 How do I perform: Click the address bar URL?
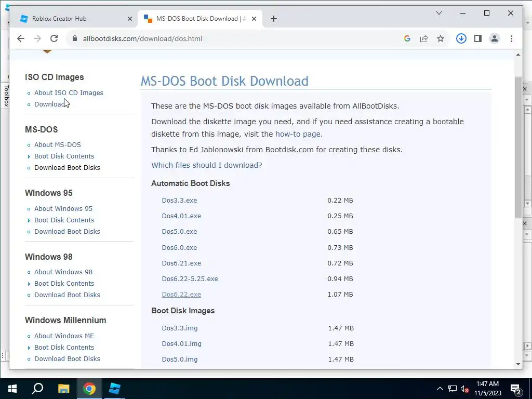click(142, 38)
